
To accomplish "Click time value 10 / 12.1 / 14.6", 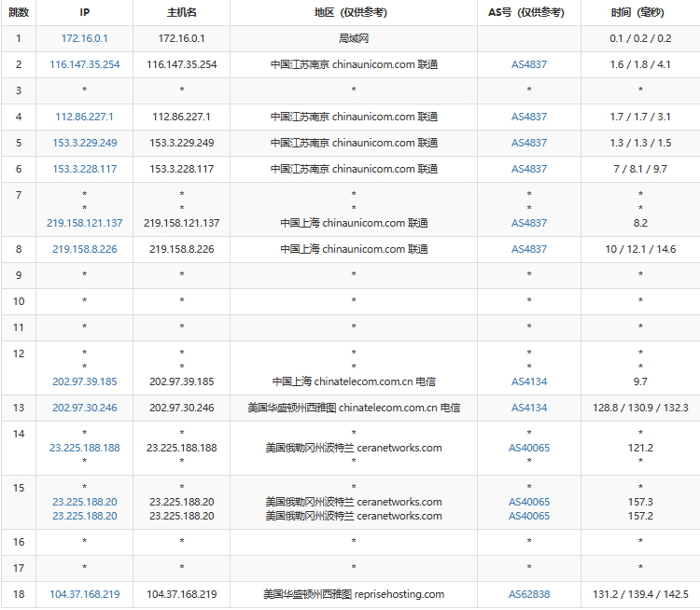I will [x=640, y=249].
